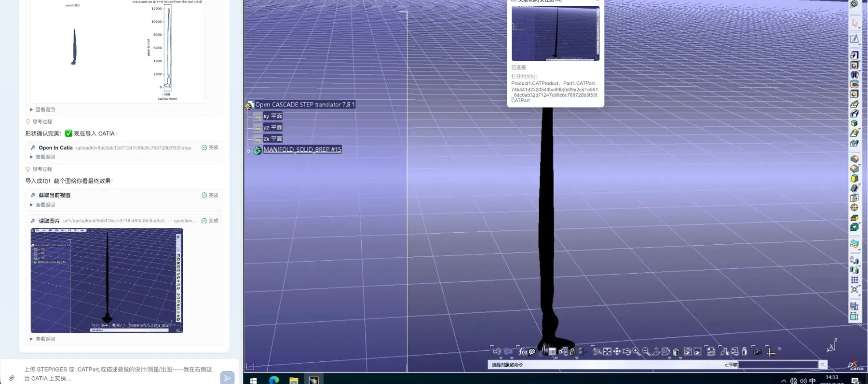
Task: Select the arrow Select tool in CATIA
Action: pyautogui.click(x=855, y=23)
